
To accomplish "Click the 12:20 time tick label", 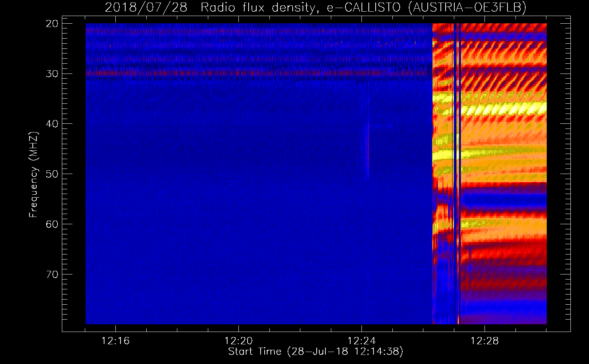I will pos(238,341).
